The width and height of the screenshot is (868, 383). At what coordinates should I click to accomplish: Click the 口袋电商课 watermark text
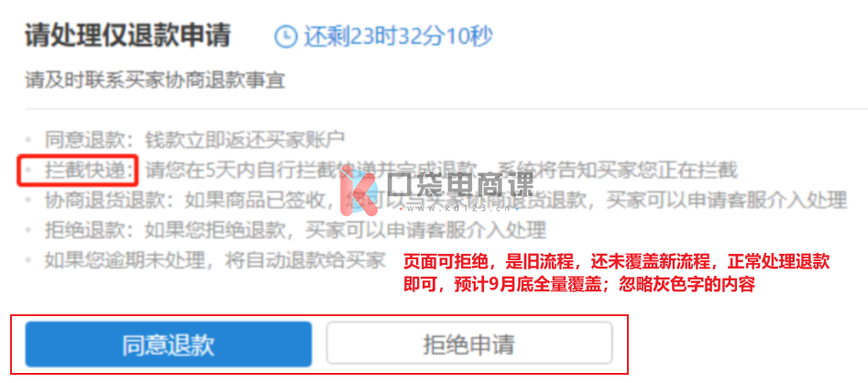click(459, 184)
